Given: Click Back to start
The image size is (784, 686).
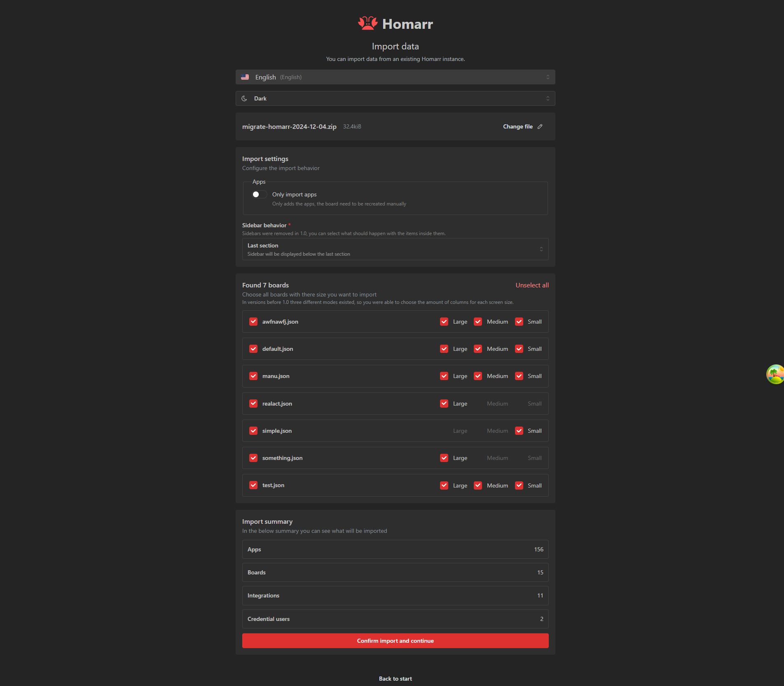Looking at the screenshot, I should 395,678.
